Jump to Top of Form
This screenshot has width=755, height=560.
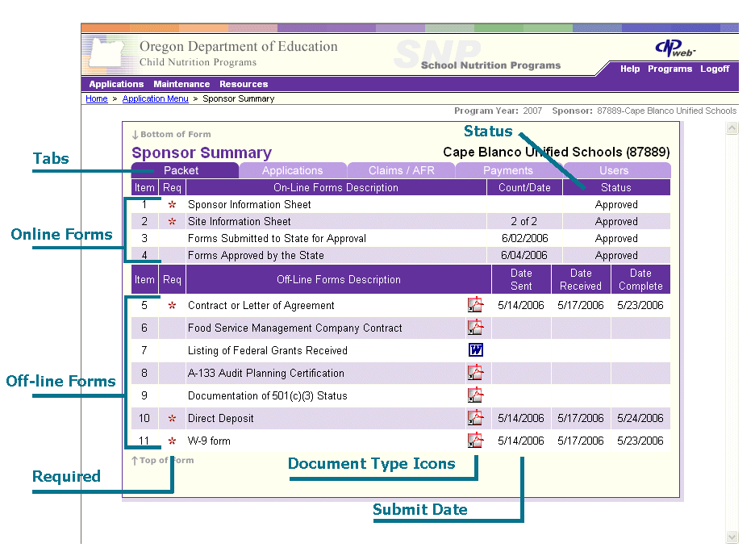[x=163, y=460]
